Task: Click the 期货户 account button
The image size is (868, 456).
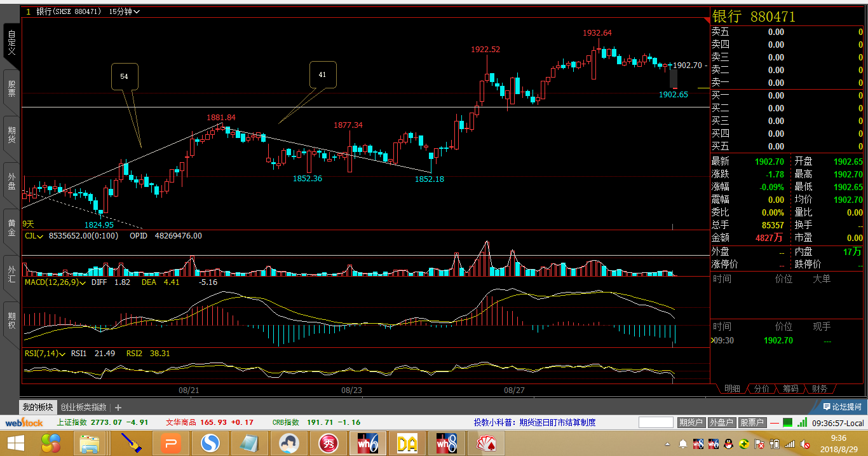Action: click(x=691, y=422)
